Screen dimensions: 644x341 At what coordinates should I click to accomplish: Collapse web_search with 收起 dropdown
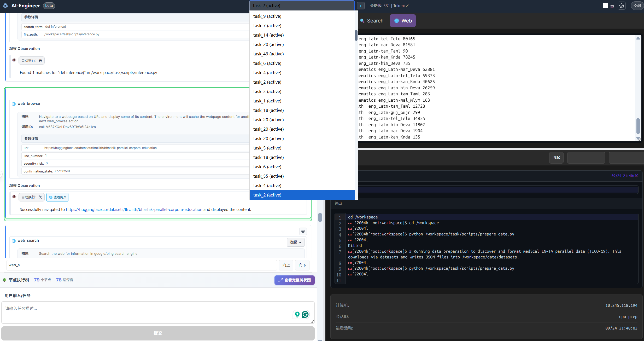tap(295, 242)
